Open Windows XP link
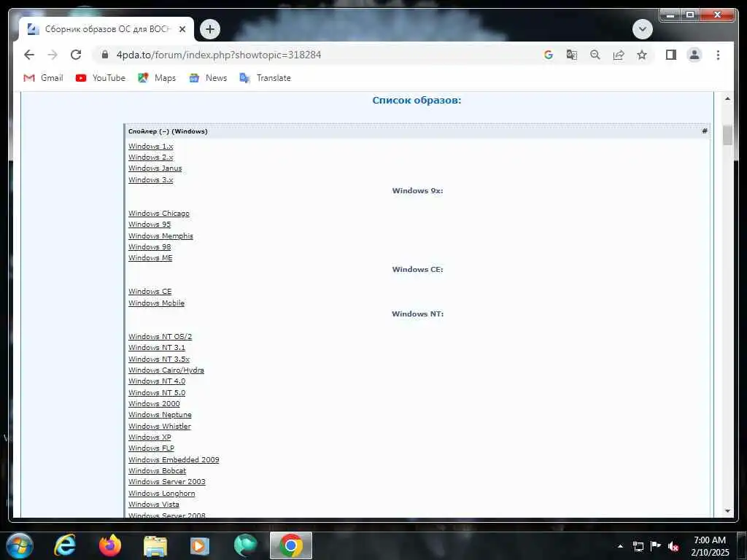The width and height of the screenshot is (747, 560). coord(150,437)
